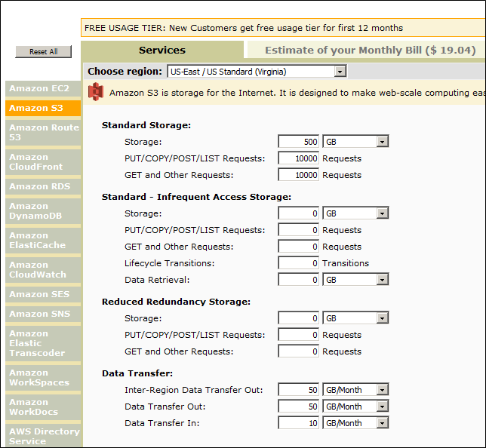Select Amazon EC2 in sidebar
Image resolution: width=486 pixels, height=448 pixels.
tap(43, 88)
